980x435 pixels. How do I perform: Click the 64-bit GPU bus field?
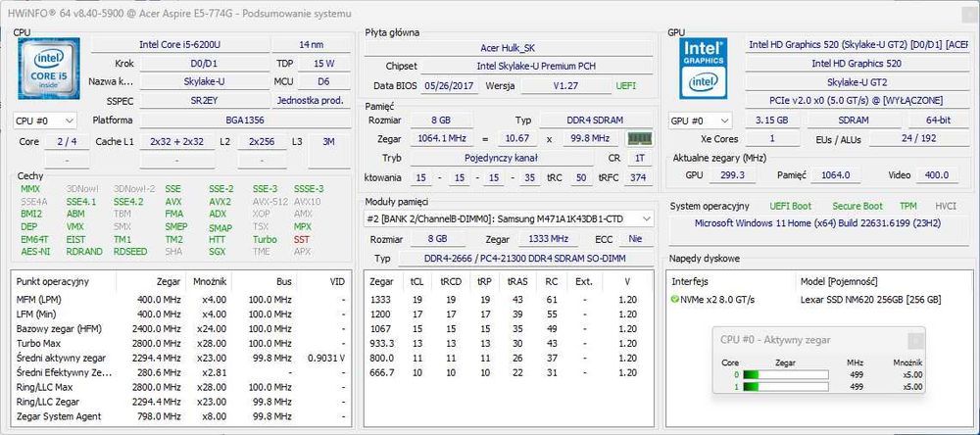[938, 120]
